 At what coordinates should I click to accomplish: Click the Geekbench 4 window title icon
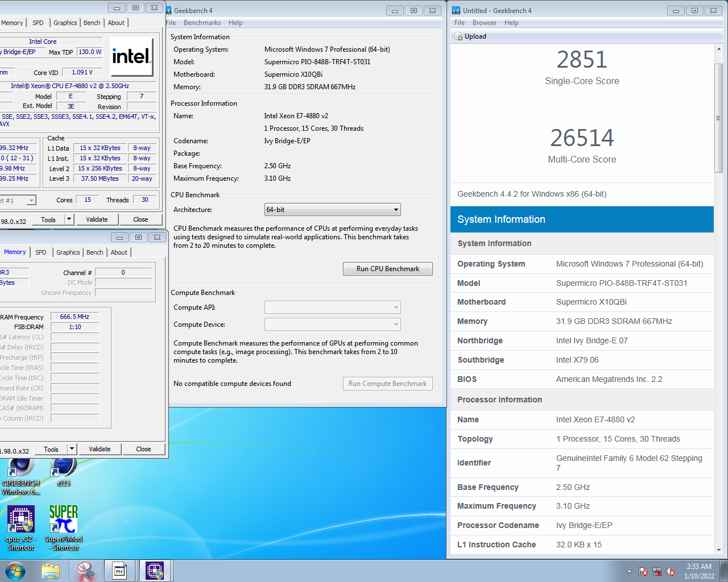click(x=168, y=10)
